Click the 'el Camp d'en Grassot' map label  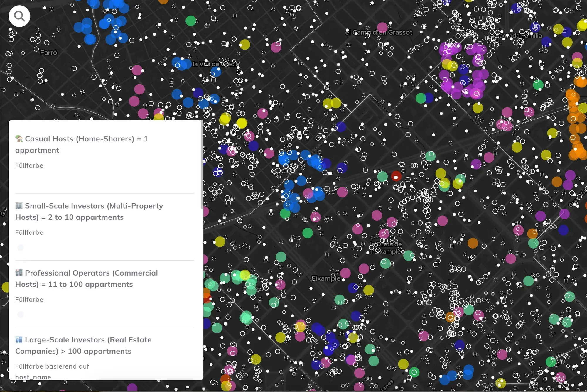[x=379, y=32]
